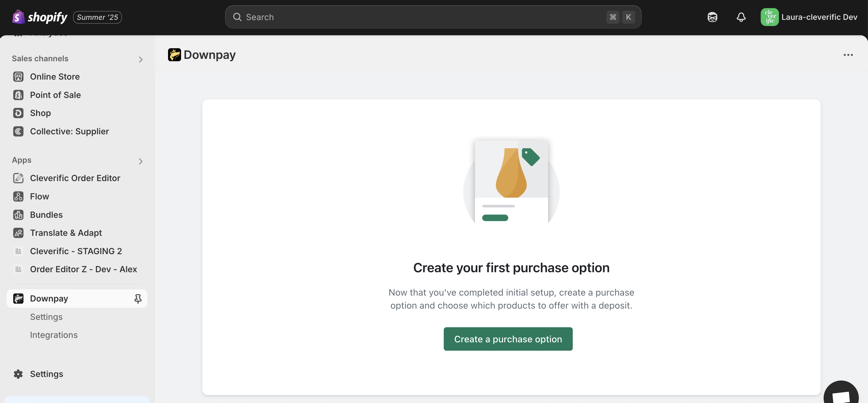Click the Search input field
Image resolution: width=868 pixels, height=403 pixels.
coord(433,17)
